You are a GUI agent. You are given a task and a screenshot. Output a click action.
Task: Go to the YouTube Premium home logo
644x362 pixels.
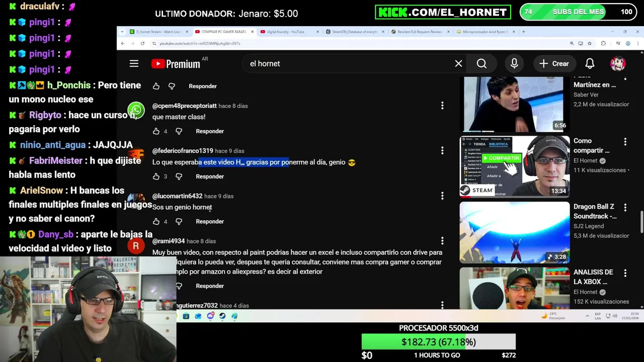(176, 64)
